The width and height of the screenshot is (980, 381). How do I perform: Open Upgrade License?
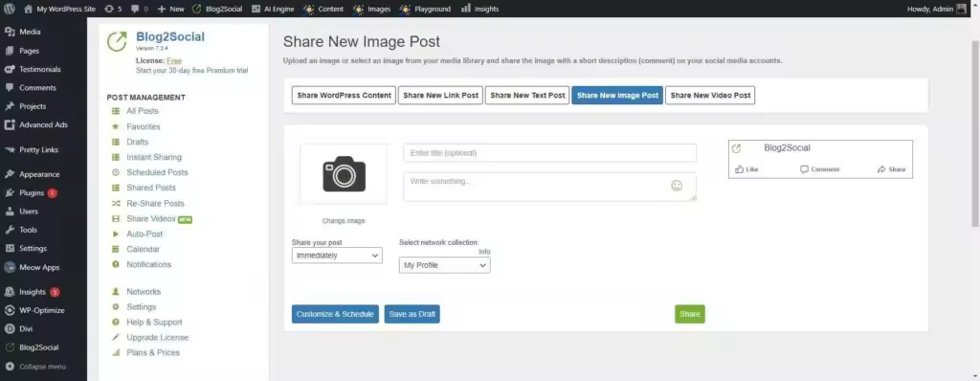(x=157, y=337)
